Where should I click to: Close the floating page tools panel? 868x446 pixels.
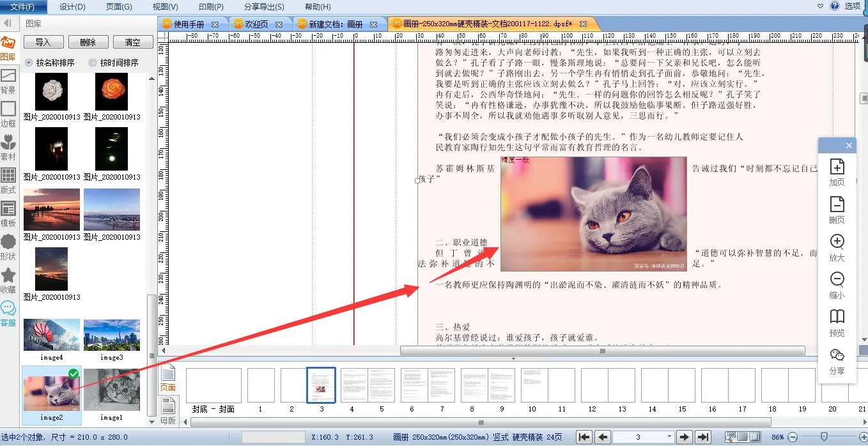point(849,146)
